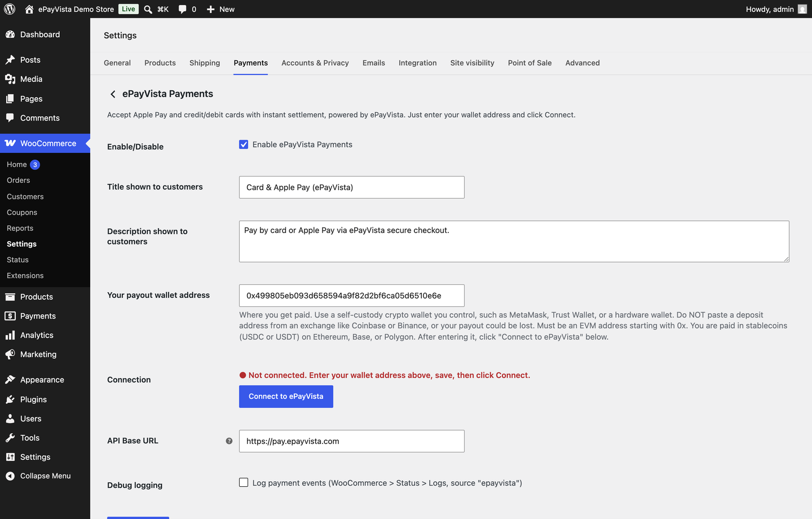Click the Tools wrench icon

point(10,438)
